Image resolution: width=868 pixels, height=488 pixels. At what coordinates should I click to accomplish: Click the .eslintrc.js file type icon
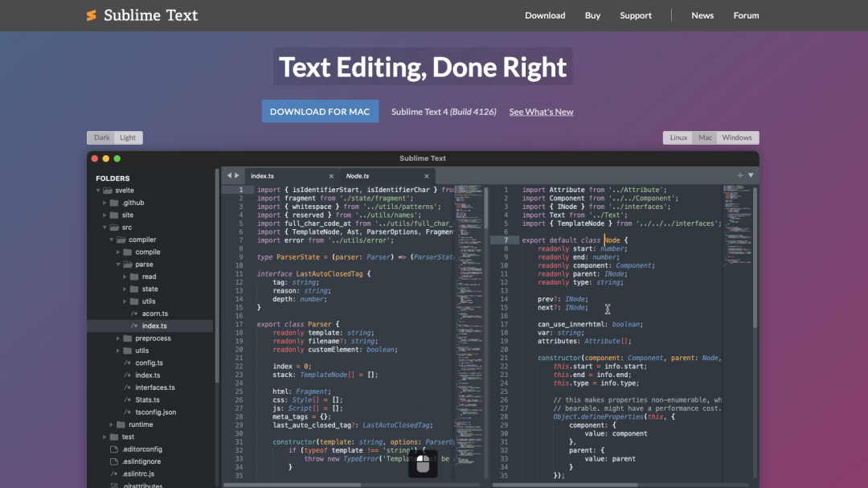[x=114, y=474]
